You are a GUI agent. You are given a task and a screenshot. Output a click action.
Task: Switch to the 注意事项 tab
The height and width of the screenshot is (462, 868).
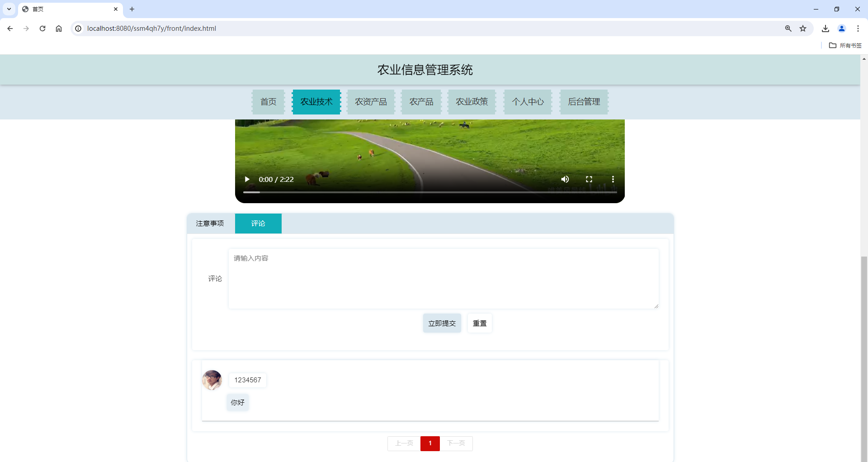[210, 223]
